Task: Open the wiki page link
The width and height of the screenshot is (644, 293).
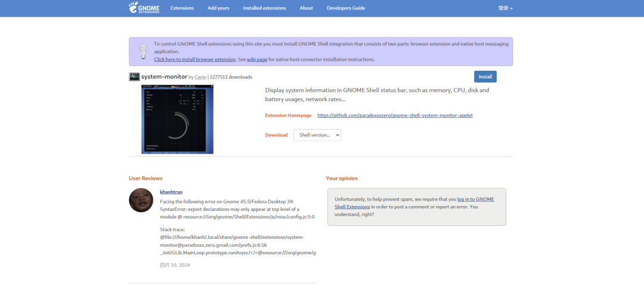Action: pos(257,60)
